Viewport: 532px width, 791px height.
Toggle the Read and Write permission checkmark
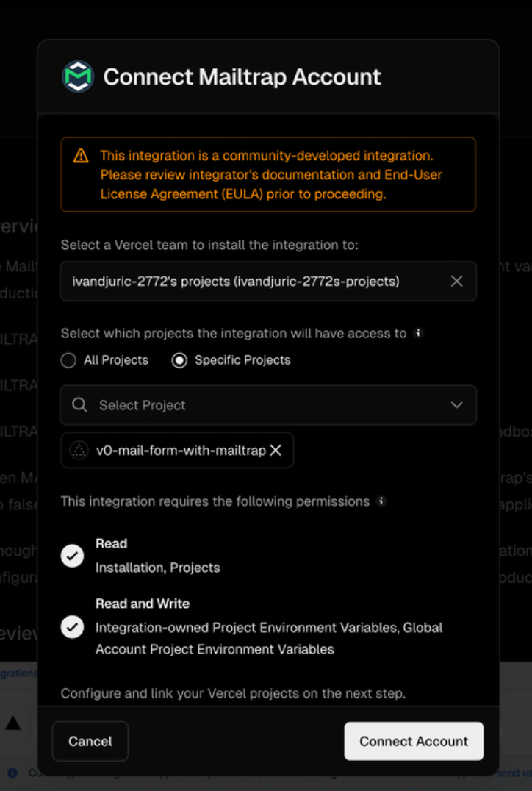click(x=72, y=627)
